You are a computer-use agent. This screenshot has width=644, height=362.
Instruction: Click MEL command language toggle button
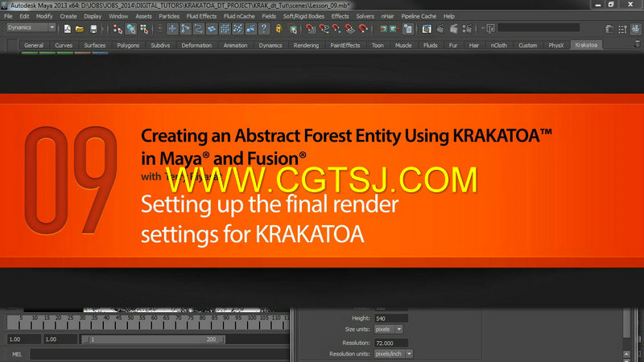pos(17,354)
